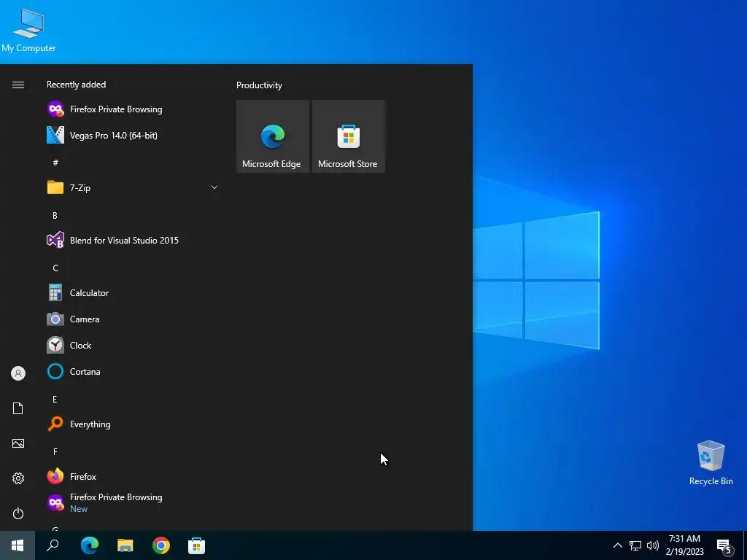This screenshot has width=747, height=560.
Task: Open Firefox Private Browsing marked New
Action: point(133,503)
